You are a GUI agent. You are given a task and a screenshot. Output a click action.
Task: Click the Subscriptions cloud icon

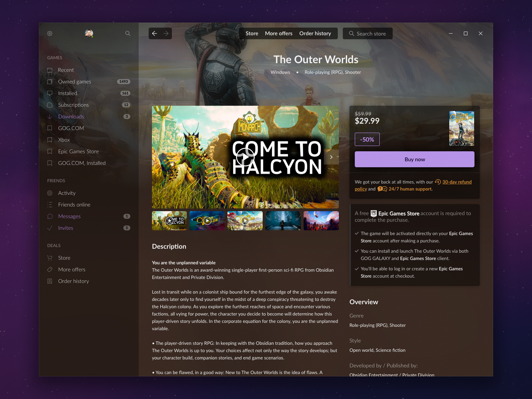[50, 105]
